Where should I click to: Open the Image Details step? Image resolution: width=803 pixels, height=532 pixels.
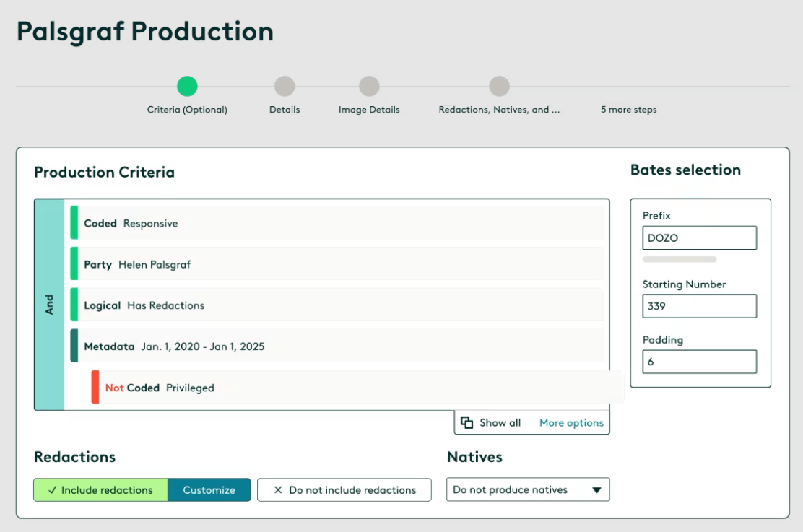click(369, 86)
